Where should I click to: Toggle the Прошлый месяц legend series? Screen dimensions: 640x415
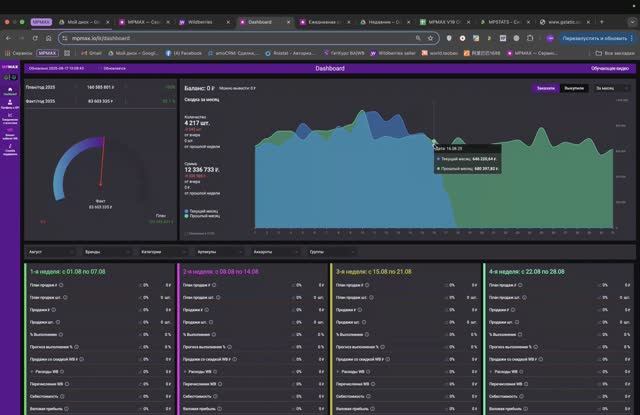pyautogui.click(x=202, y=216)
